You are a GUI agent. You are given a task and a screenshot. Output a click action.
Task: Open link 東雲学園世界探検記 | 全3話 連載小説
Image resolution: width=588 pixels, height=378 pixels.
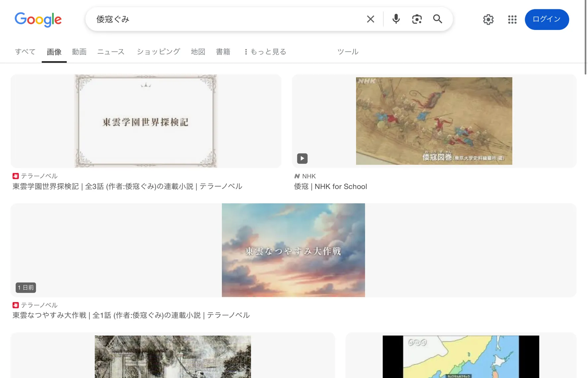point(127,186)
